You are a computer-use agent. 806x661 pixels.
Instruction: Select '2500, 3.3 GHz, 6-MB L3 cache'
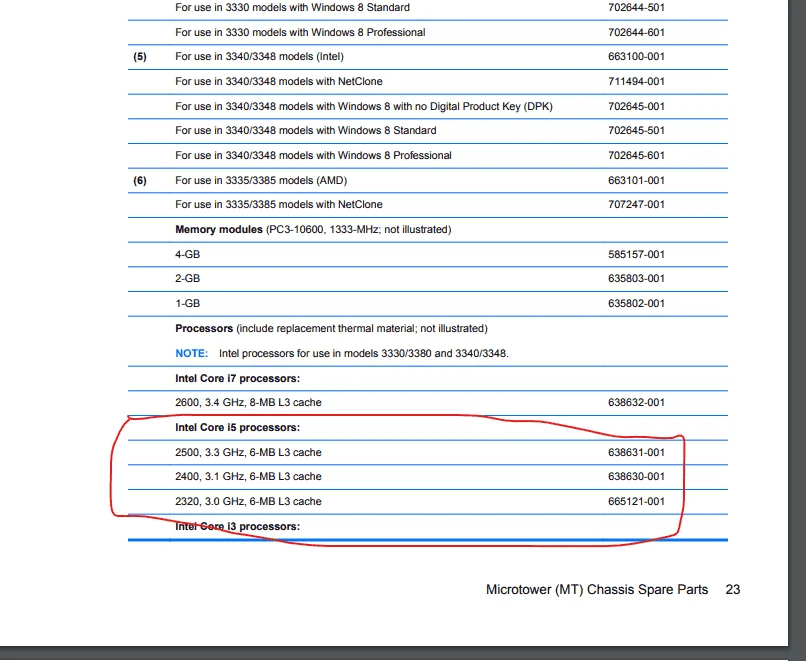(x=248, y=452)
